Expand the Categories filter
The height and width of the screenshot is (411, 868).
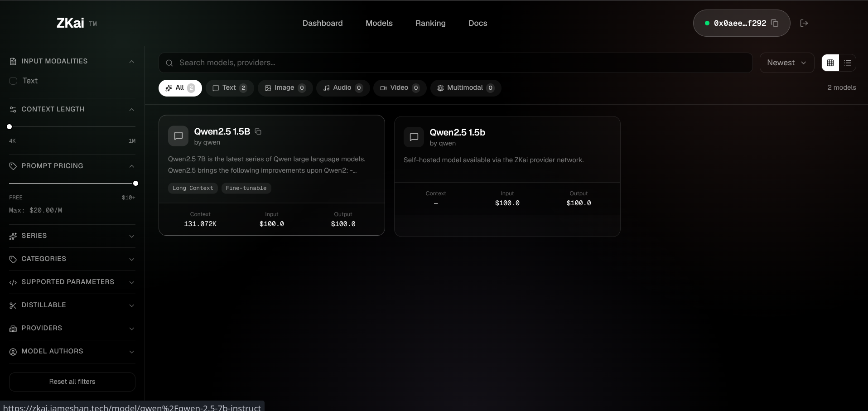click(x=132, y=259)
